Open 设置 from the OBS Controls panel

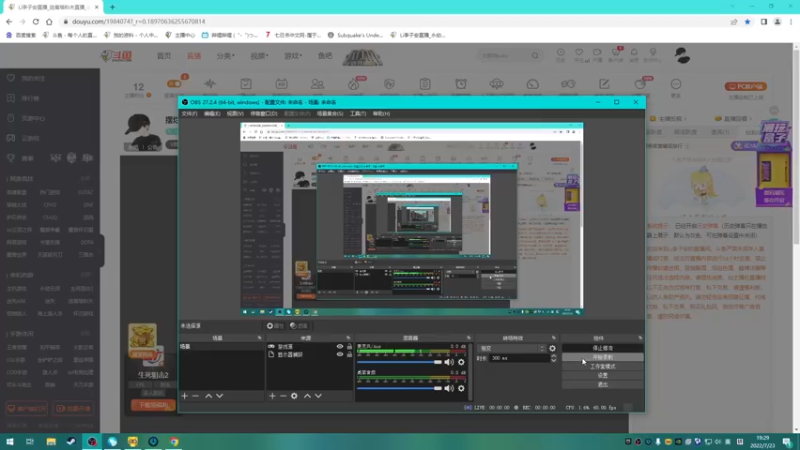[x=603, y=376]
